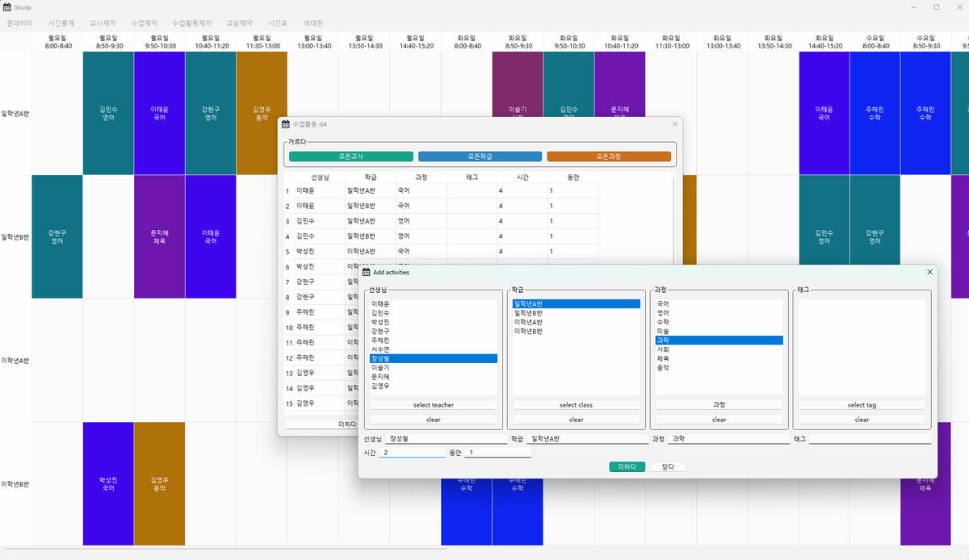Image resolution: width=969 pixels, height=560 pixels.
Task: Select 이태윤 in the teacher list
Action: point(434,303)
